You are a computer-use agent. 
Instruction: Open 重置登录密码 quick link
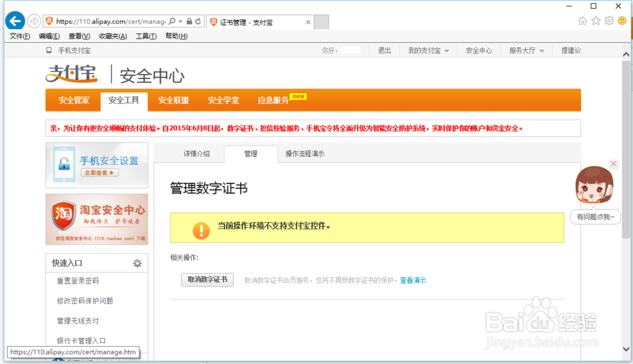77,281
